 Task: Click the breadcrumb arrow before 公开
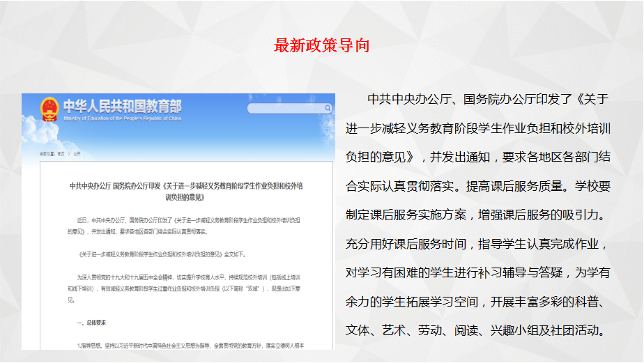pyautogui.click(x=69, y=153)
